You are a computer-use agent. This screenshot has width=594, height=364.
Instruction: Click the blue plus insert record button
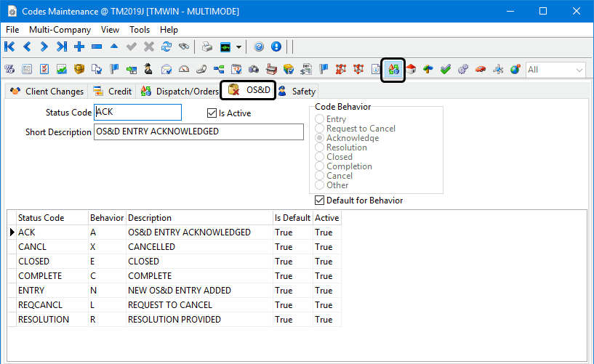click(x=79, y=46)
